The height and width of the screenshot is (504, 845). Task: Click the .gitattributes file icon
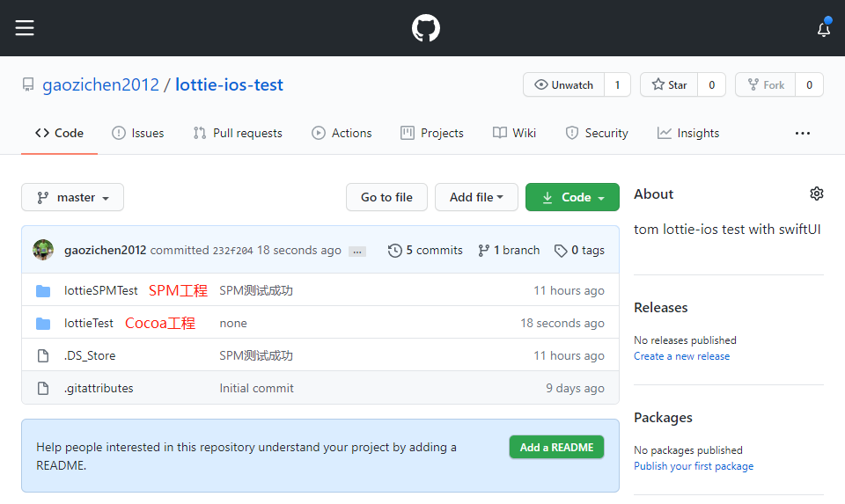click(43, 388)
